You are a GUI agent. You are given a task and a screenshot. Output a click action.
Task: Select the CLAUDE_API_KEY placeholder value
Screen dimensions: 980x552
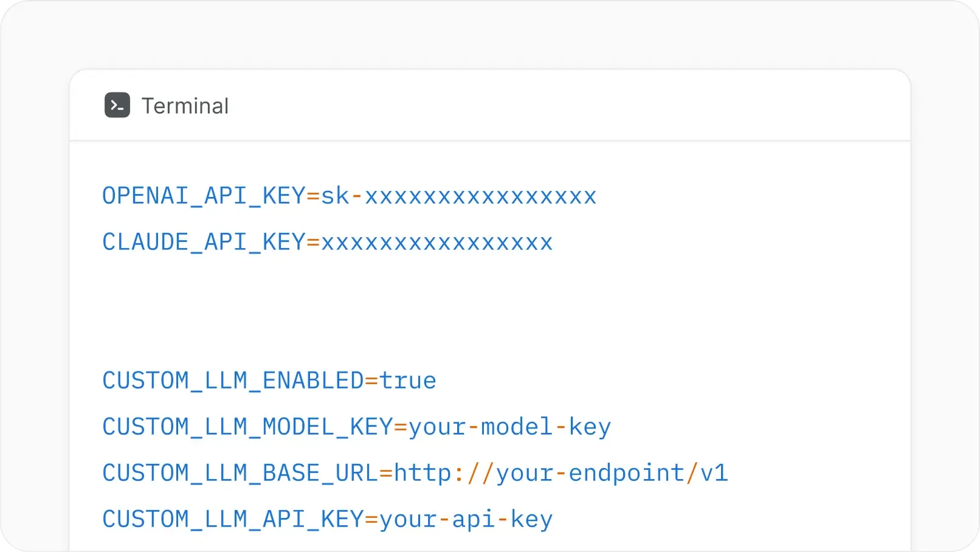coord(437,243)
